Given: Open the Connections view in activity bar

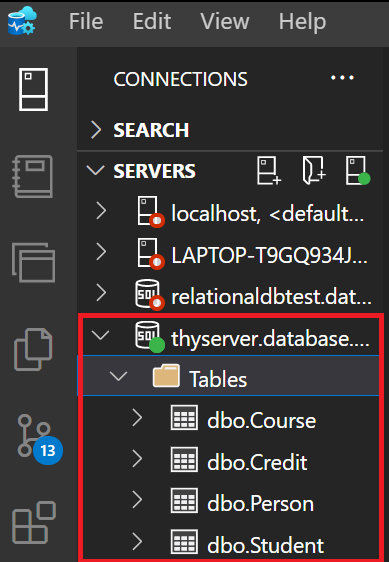Looking at the screenshot, I should tap(33, 89).
